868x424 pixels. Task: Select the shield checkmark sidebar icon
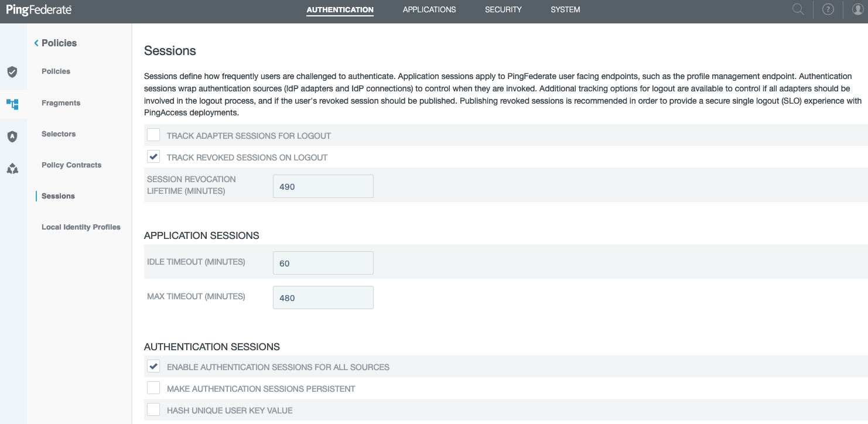pyautogui.click(x=13, y=71)
